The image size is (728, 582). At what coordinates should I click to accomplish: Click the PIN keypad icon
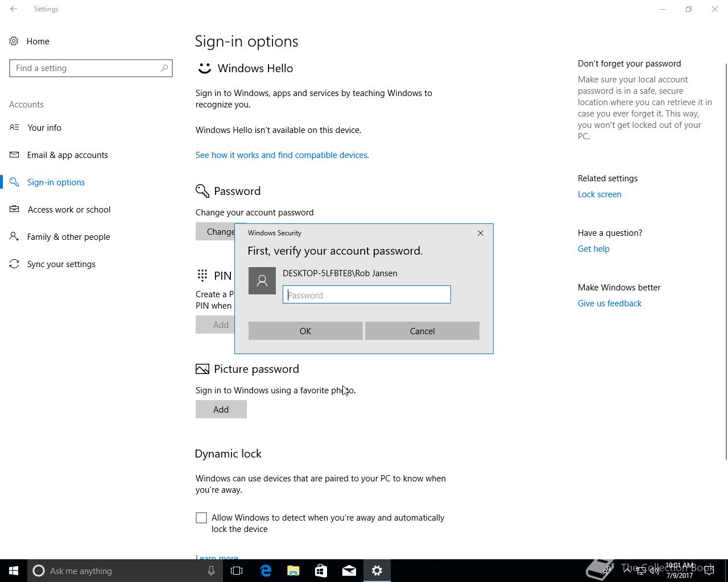tap(202, 276)
